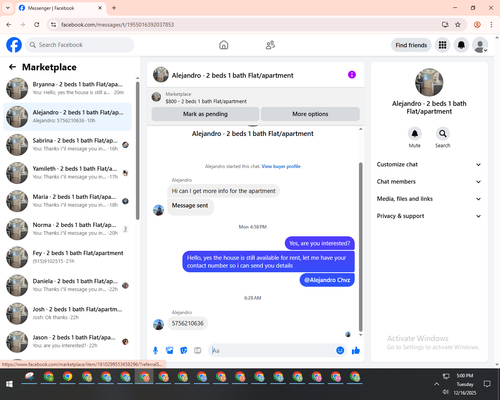
Task: Open the Windows Start button
Action: point(9,384)
